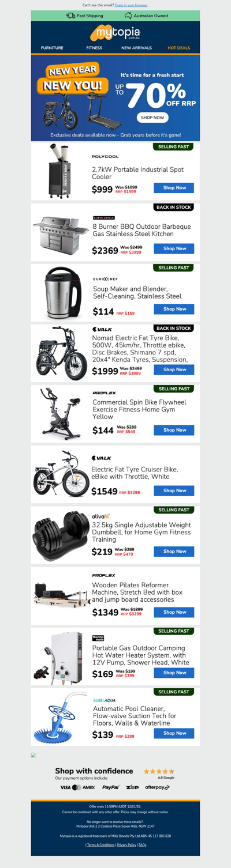The width and height of the screenshot is (231, 868).
Task: Click the Polycool brand logo
Action: 106,156
